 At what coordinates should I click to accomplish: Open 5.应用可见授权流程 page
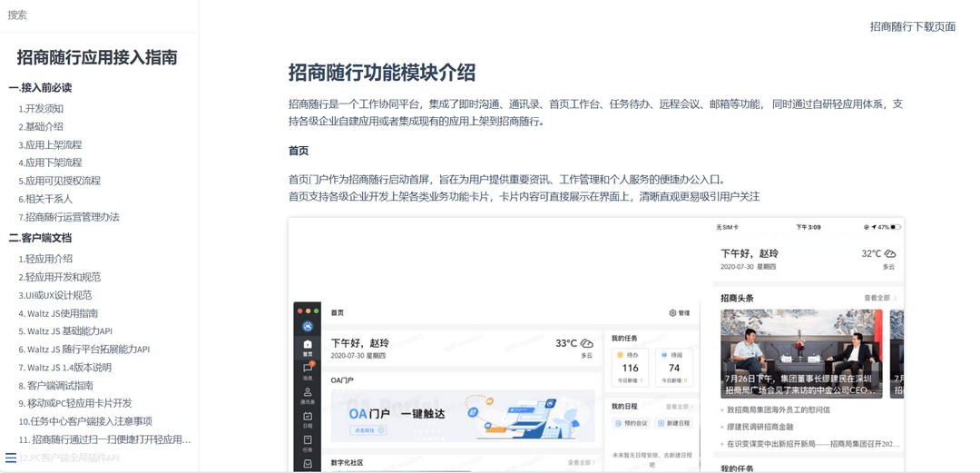pyautogui.click(x=60, y=181)
